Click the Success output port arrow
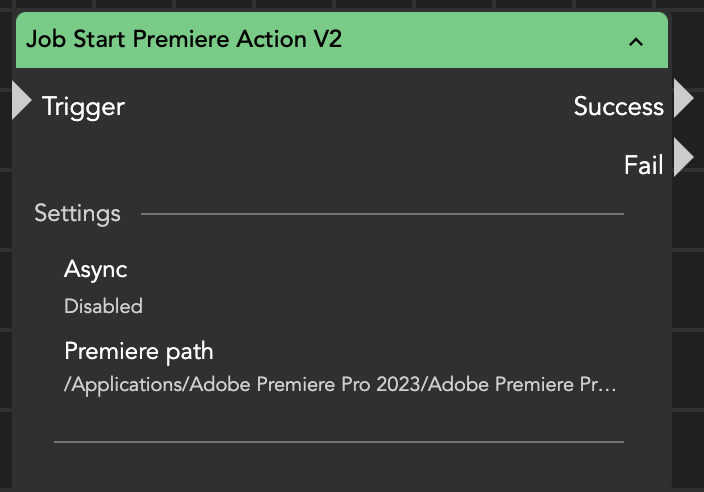The width and height of the screenshot is (704, 492). tap(683, 99)
